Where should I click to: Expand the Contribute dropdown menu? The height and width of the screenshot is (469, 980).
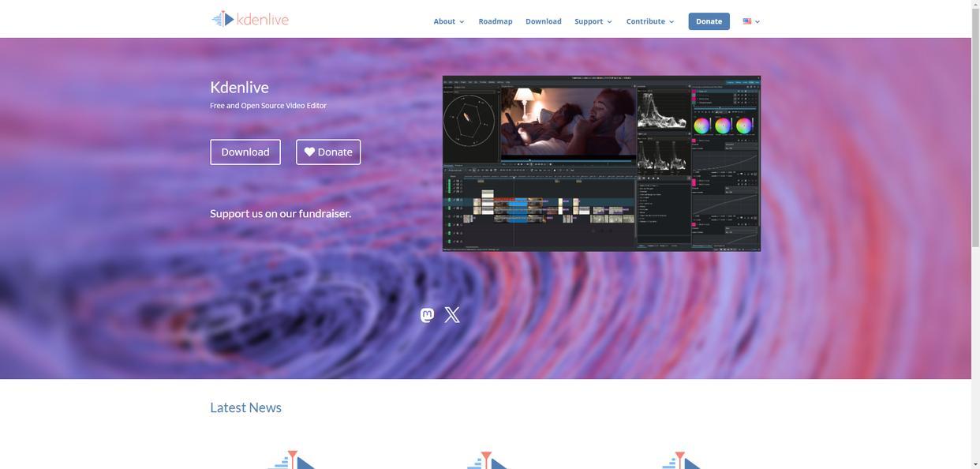pos(649,21)
